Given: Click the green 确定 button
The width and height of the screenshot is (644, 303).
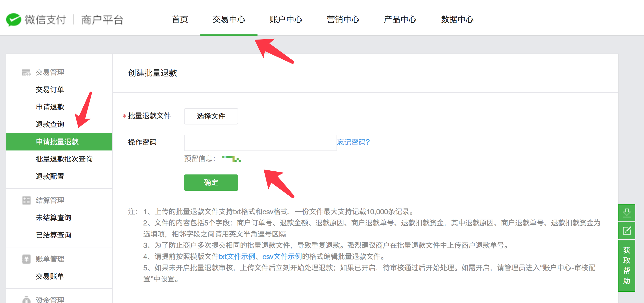Looking at the screenshot, I should 211,183.
